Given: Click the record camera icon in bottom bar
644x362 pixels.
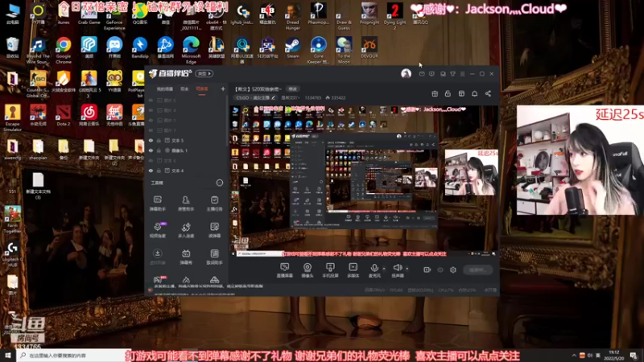Looking at the screenshot, I should [427, 269].
